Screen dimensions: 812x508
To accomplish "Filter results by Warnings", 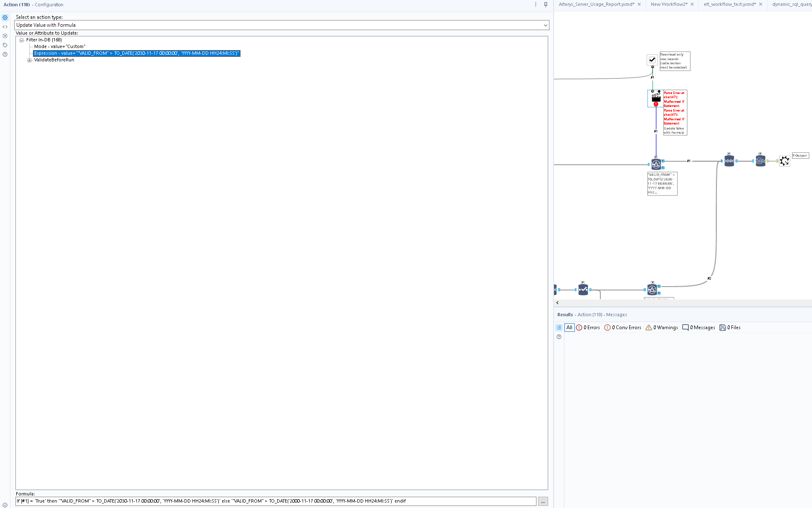I will click(662, 328).
